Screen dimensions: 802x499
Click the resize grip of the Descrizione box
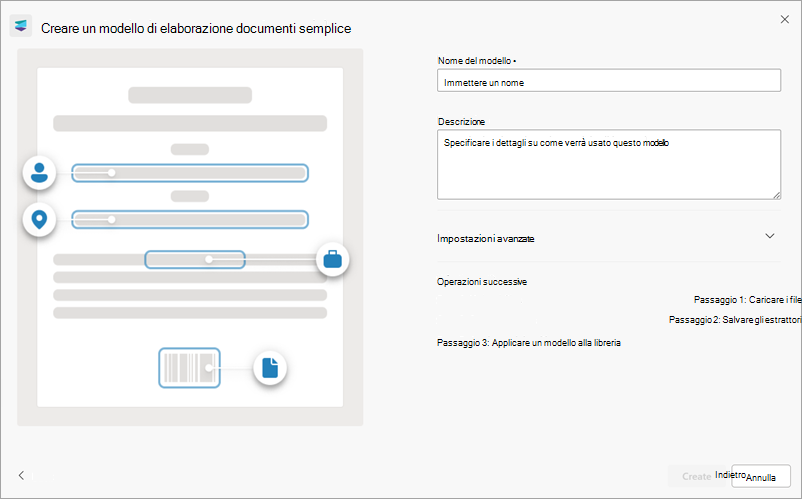[776, 195]
